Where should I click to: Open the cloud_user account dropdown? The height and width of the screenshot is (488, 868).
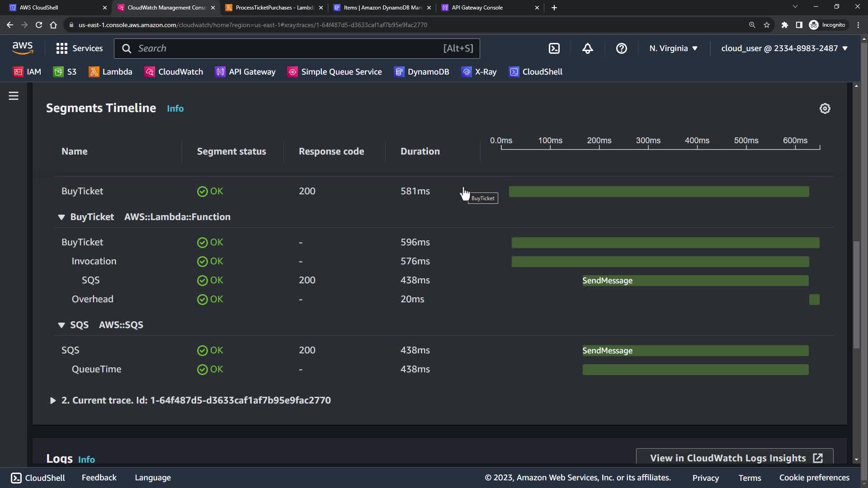784,48
